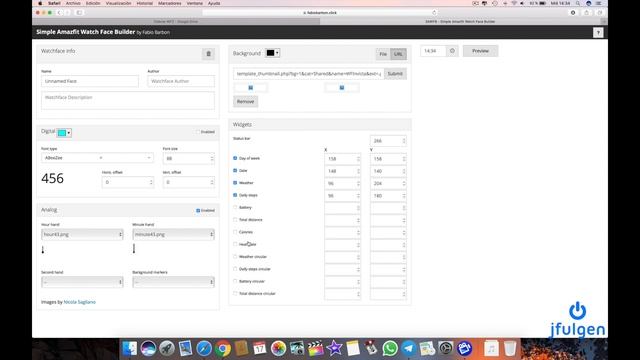Image resolution: width=640 pixels, height=360 pixels.
Task: Open the Visualización menu
Action: click(x=118, y=3)
